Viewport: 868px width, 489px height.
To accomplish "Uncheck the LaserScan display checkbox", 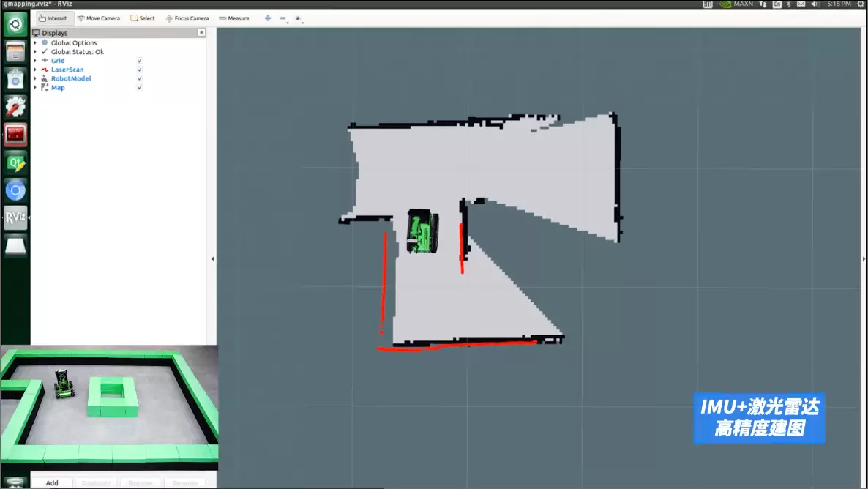I will [x=140, y=70].
